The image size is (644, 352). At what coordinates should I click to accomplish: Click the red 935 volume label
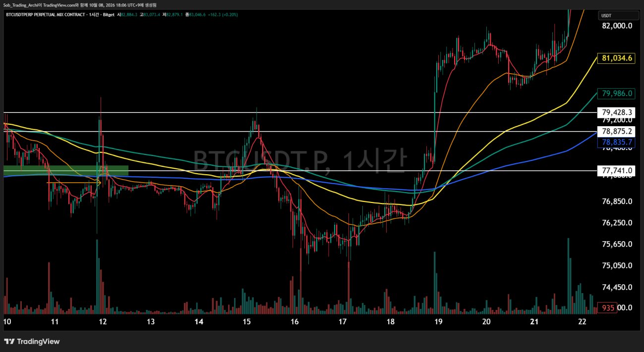[x=608, y=307]
